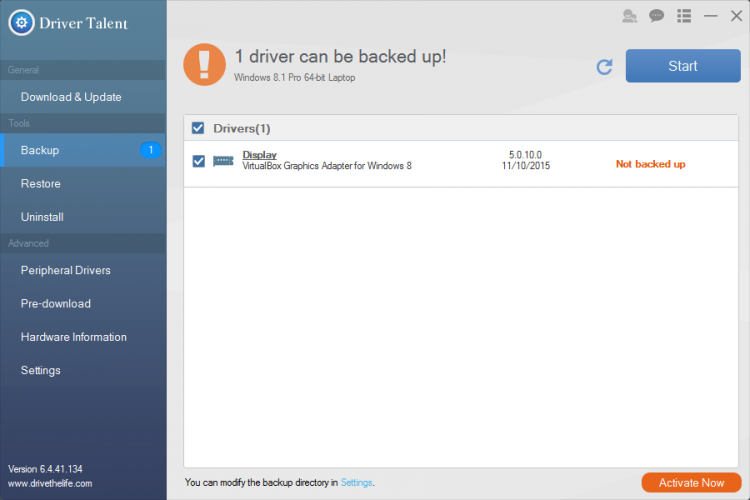Click the Drivers(1) group header label

click(x=242, y=128)
